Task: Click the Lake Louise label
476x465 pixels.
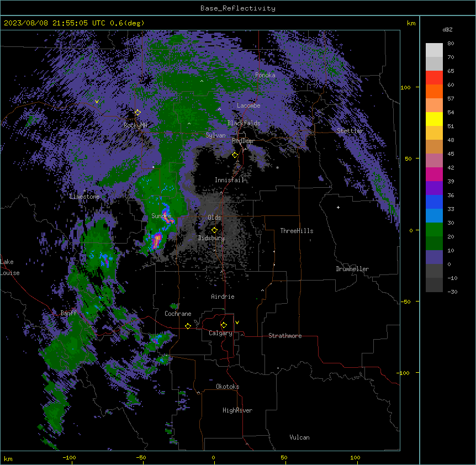Action: click(9, 267)
